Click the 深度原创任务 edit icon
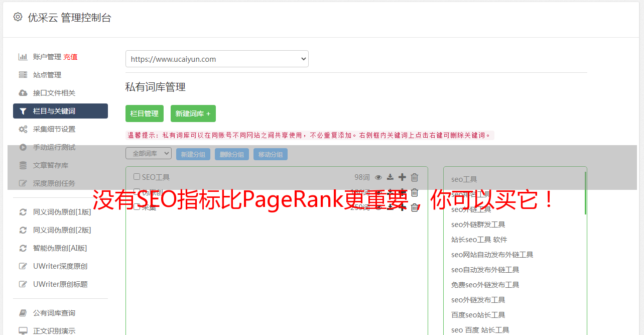This screenshot has width=644, height=335. [x=23, y=183]
